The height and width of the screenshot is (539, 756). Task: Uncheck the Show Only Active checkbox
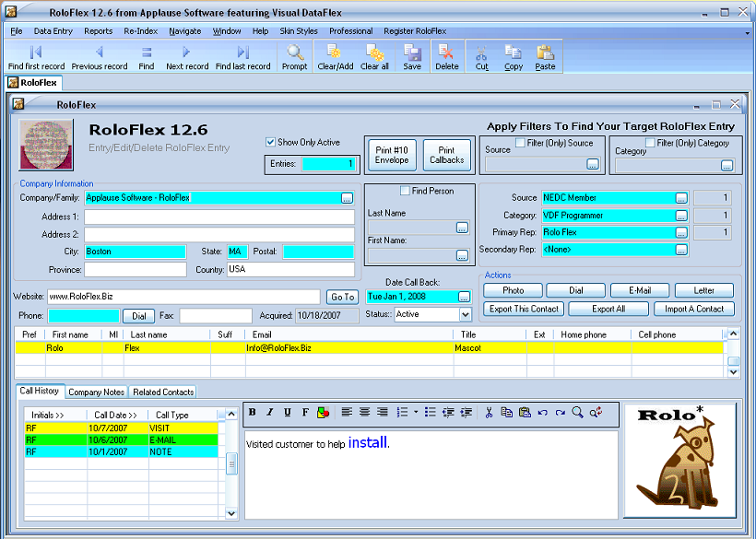click(270, 142)
